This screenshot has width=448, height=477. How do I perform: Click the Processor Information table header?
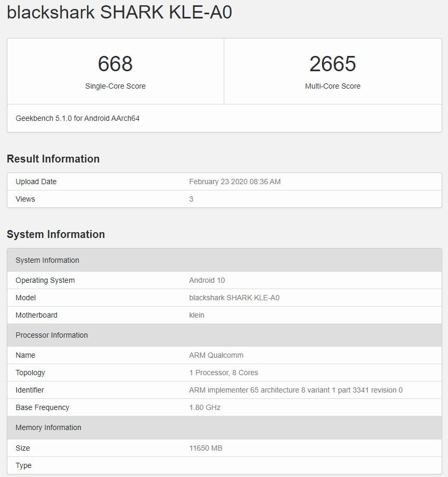click(x=52, y=335)
